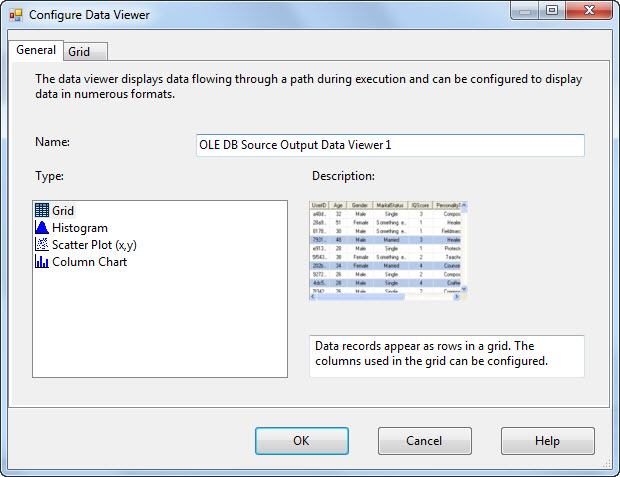Select the Grid type icon
Image resolution: width=620 pixels, height=477 pixels.
pyautogui.click(x=42, y=210)
